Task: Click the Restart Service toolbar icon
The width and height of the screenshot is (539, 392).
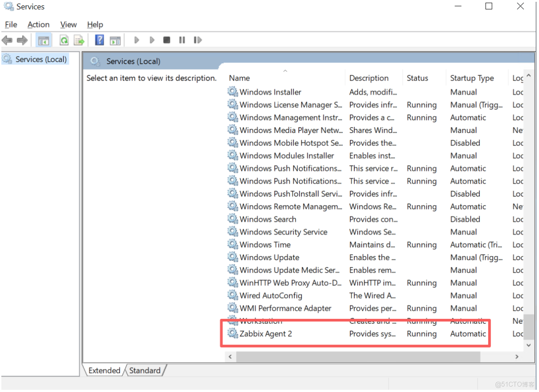Action: point(198,40)
